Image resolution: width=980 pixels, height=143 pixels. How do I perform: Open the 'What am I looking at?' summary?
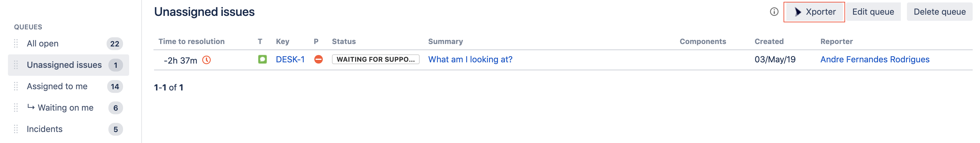click(470, 60)
